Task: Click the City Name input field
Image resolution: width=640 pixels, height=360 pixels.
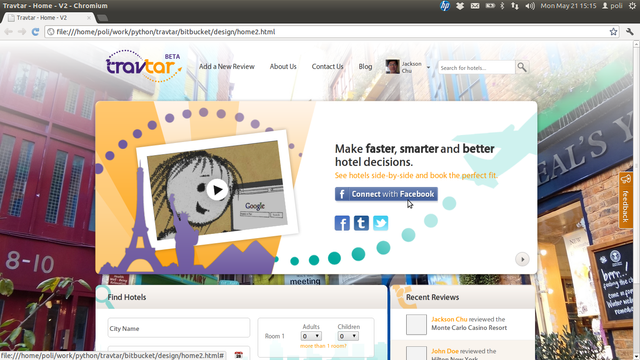Action: [179, 328]
